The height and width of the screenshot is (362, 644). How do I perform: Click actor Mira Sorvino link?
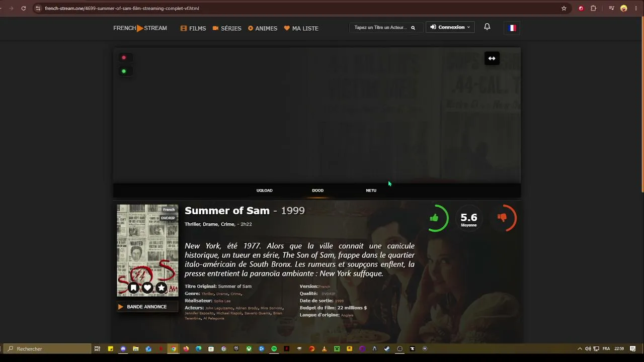click(271, 308)
